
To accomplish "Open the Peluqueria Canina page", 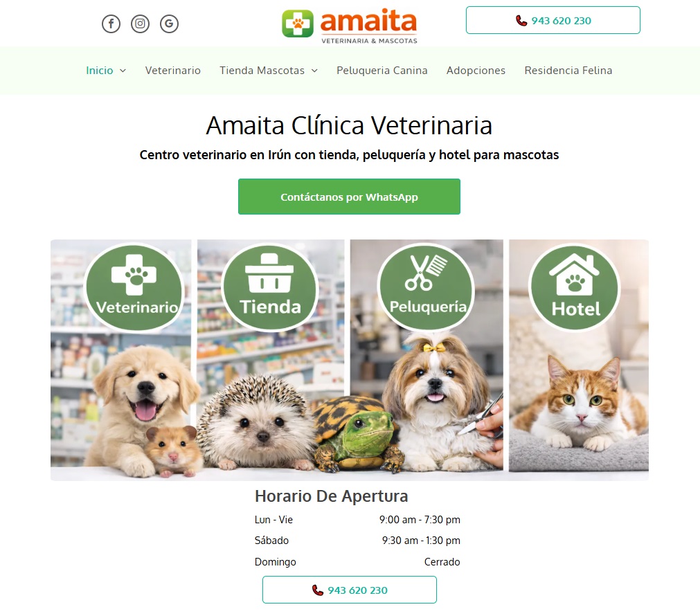I will [x=382, y=71].
